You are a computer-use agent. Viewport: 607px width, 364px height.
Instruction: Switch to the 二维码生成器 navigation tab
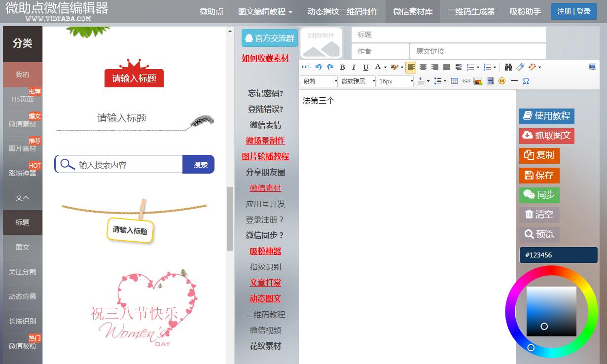[x=470, y=11]
